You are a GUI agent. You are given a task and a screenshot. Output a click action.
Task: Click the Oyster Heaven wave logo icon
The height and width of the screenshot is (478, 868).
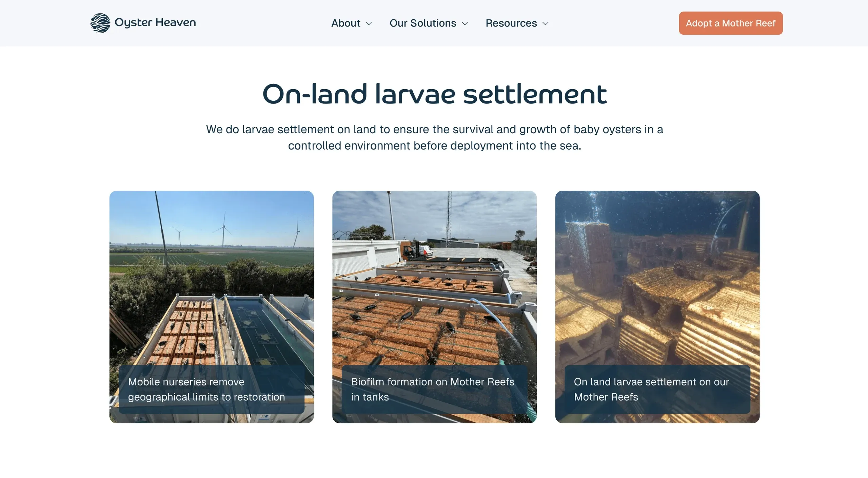coord(100,23)
